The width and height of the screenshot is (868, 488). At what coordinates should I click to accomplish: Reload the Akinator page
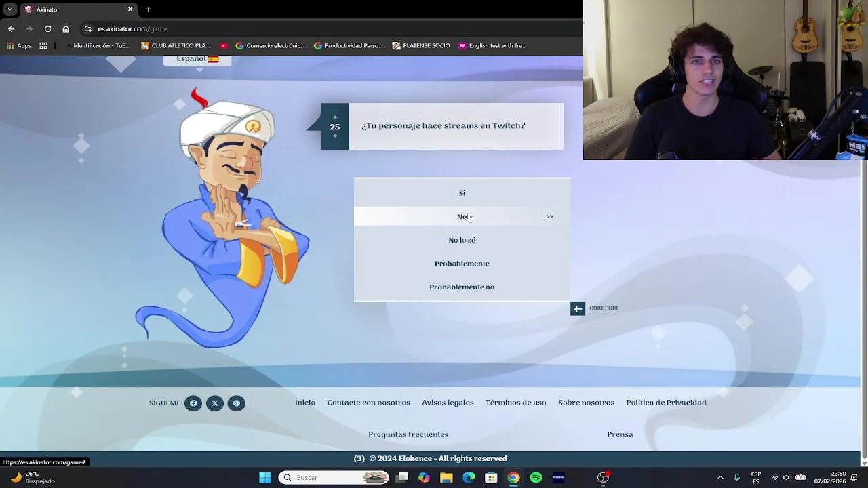[x=47, y=28]
